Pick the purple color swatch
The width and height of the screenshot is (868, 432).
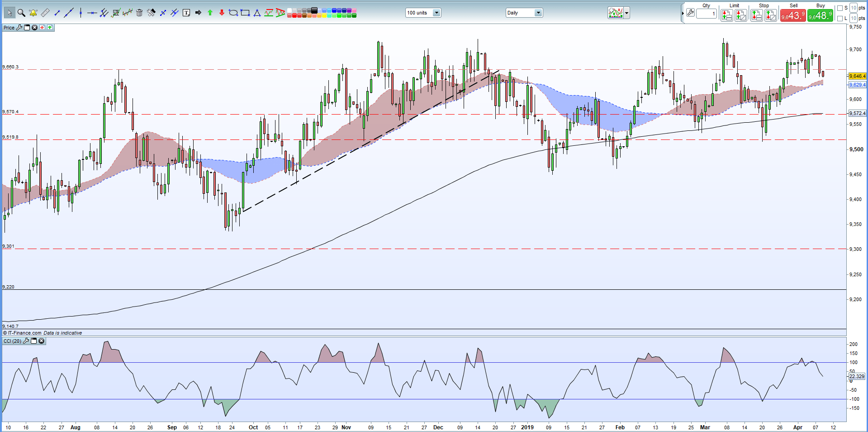tap(349, 10)
